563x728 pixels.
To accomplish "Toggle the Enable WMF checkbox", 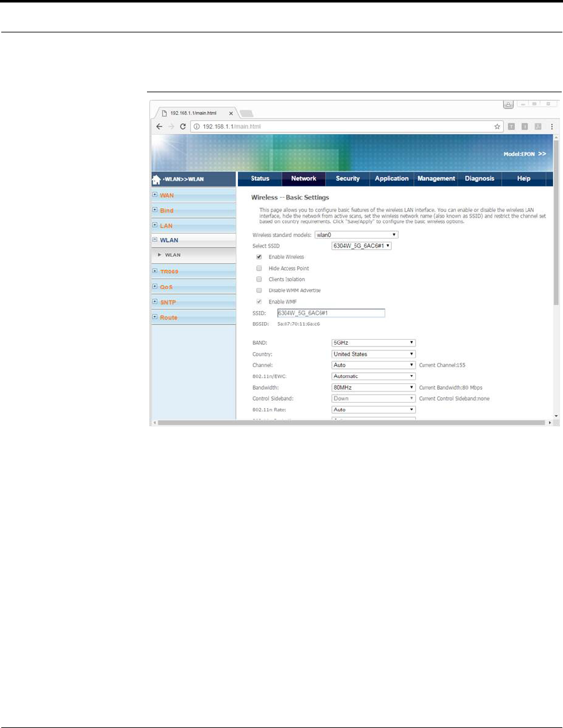I will point(259,302).
